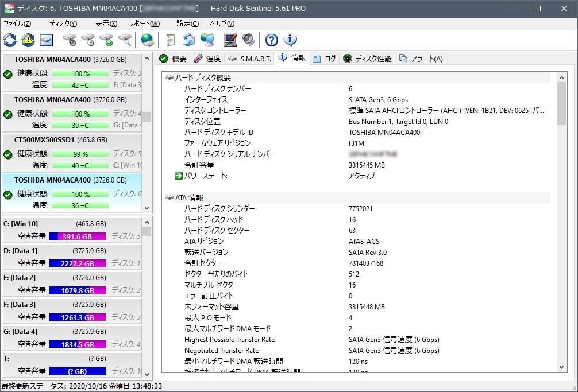578x392 pixels.
Task: Switch to the ディスク性能 tab
Action: click(367, 59)
